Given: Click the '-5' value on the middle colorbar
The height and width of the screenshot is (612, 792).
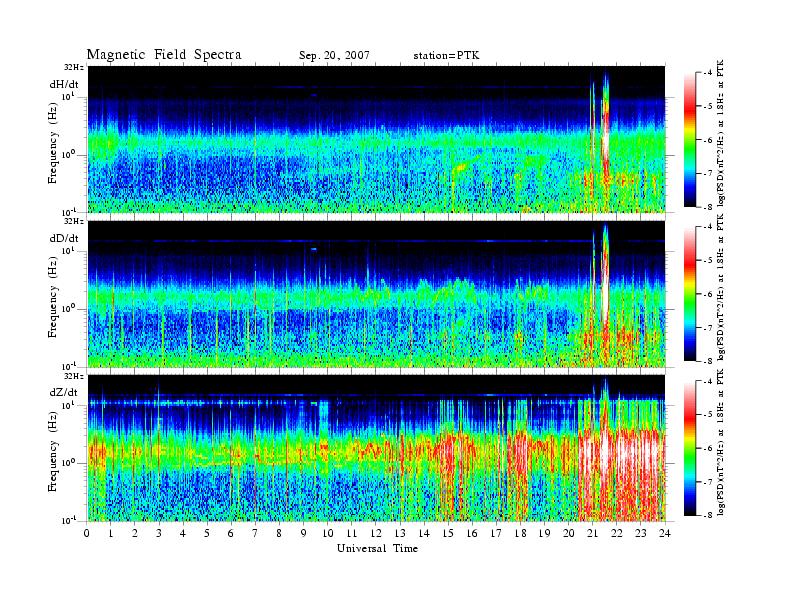Looking at the screenshot, I should 708,260.
